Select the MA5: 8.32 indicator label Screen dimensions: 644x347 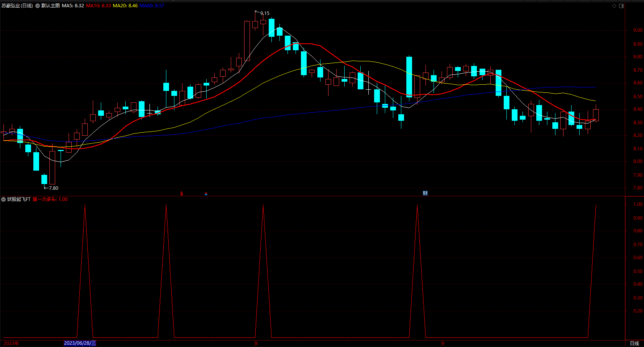pyautogui.click(x=73, y=6)
